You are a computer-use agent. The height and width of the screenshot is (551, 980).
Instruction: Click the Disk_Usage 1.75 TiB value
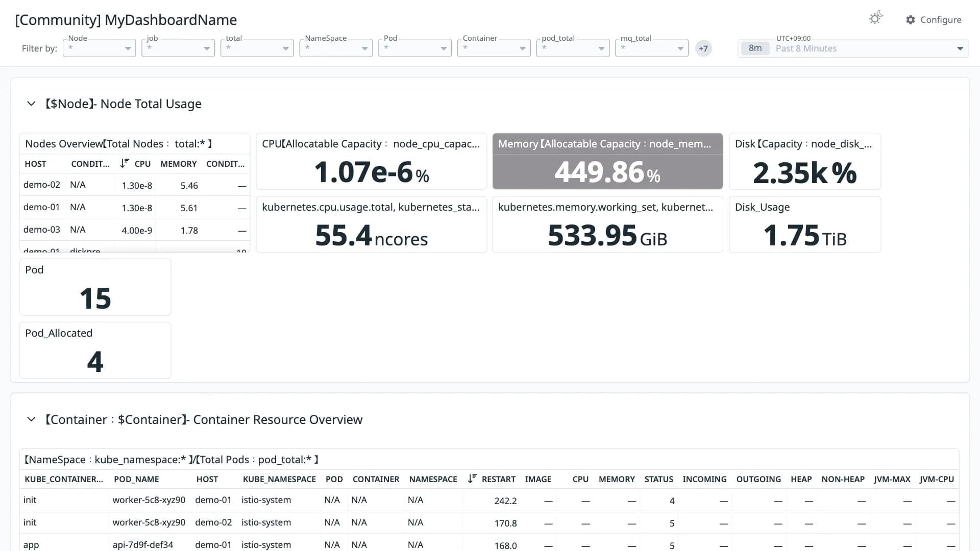tap(805, 236)
